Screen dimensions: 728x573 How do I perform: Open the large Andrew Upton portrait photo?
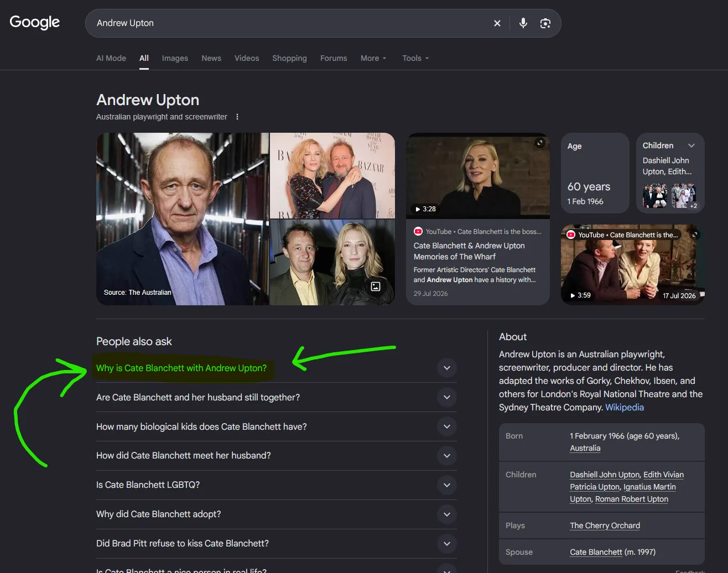coord(183,219)
